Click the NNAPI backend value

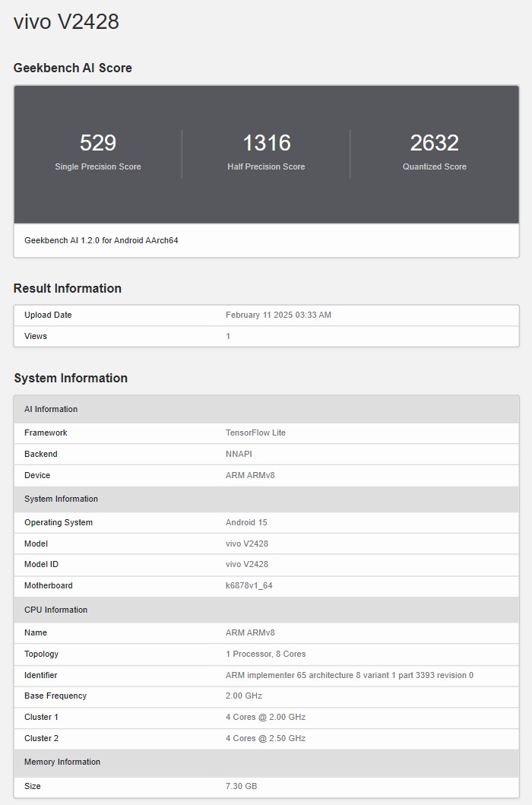239,454
